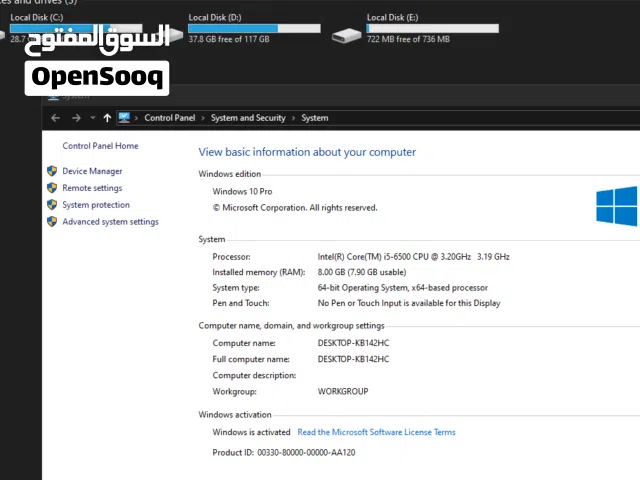Click Full computer name value DESKTOP-KB142HC
This screenshot has width=640, height=480.
click(353, 359)
